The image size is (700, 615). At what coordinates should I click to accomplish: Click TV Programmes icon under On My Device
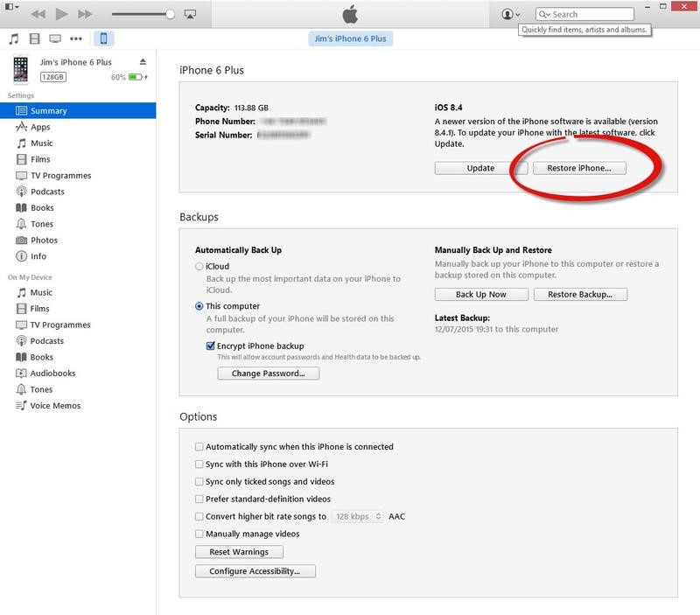21,325
